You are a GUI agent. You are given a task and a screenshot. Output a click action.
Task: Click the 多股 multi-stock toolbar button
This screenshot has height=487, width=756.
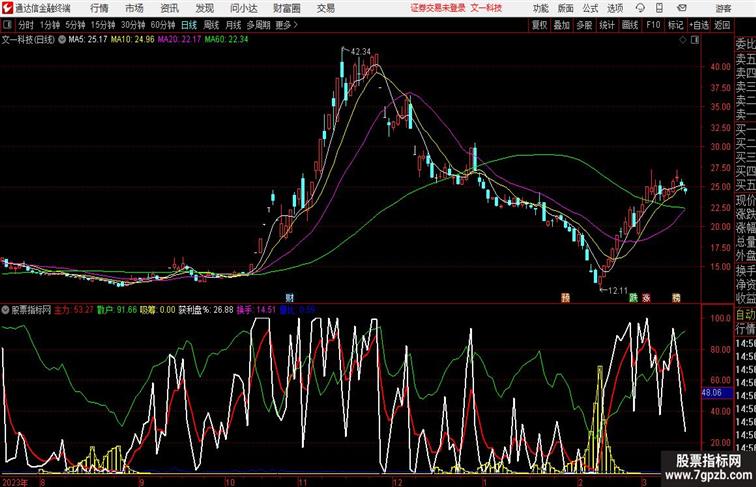click(x=584, y=25)
